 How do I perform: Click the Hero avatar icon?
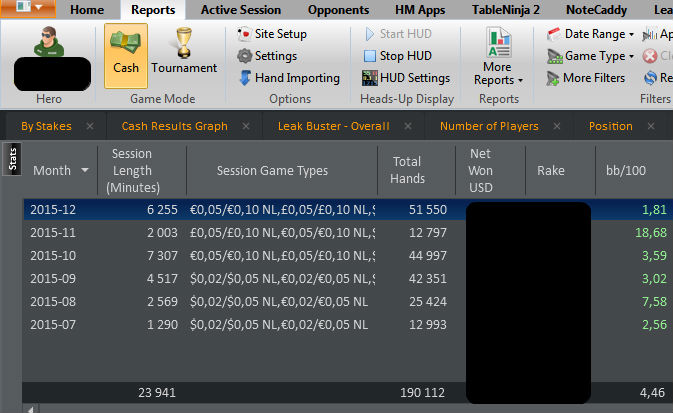[x=49, y=42]
